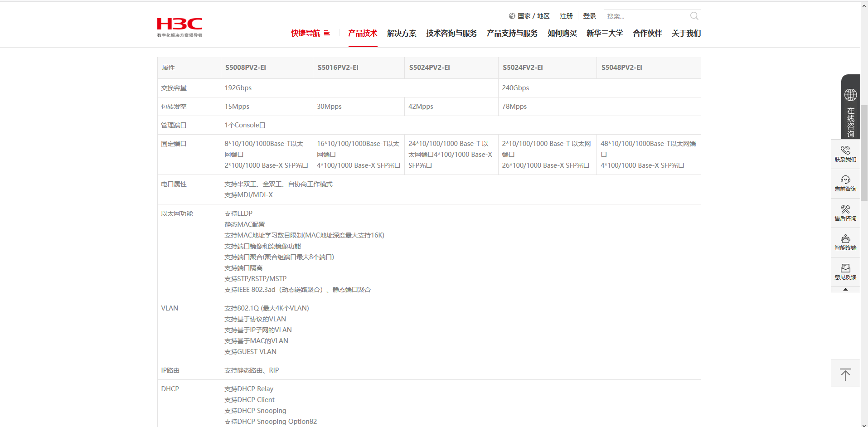Click the 智能终端 robot icon
The width and height of the screenshot is (868, 427).
click(845, 238)
